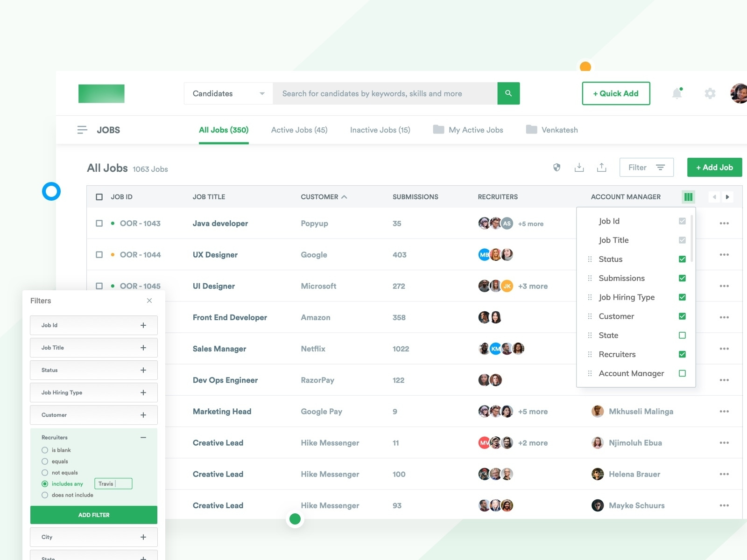The image size is (747, 560).
Task: Click the upload/export icon above the table
Action: 601,167
